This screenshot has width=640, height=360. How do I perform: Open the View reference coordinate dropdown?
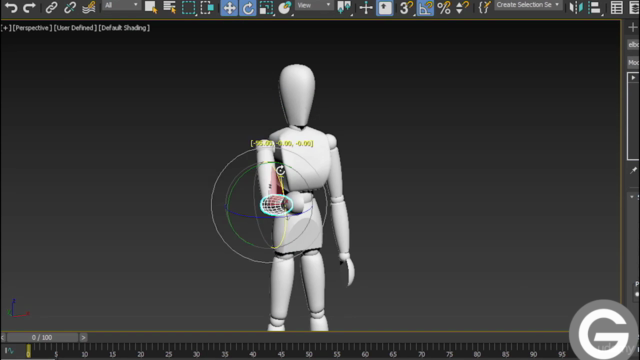pos(313,5)
